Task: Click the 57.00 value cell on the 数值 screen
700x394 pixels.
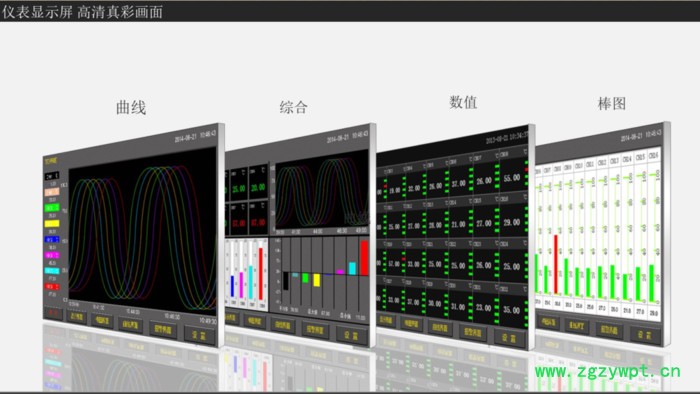Action: pyautogui.click(x=394, y=264)
